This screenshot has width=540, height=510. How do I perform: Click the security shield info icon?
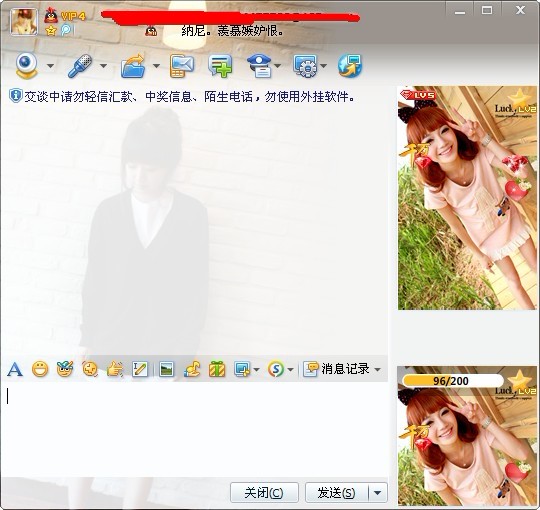15,96
